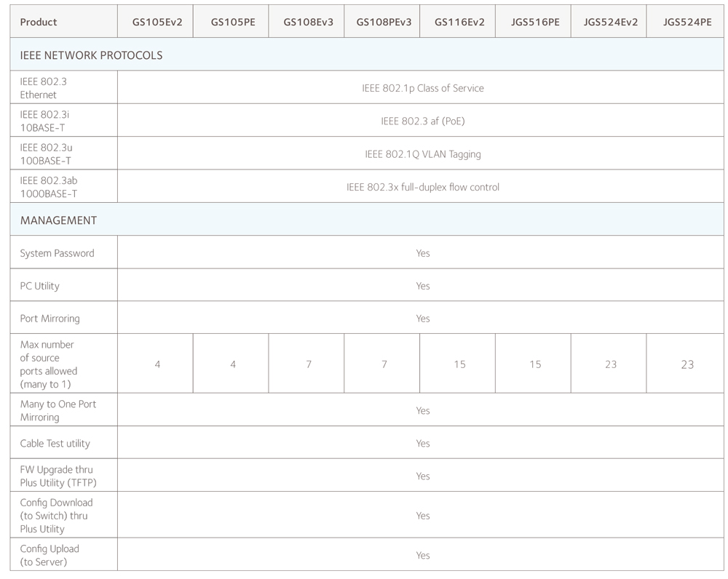
Task: Click the GS105Ev2 column header
Action: click(x=157, y=22)
